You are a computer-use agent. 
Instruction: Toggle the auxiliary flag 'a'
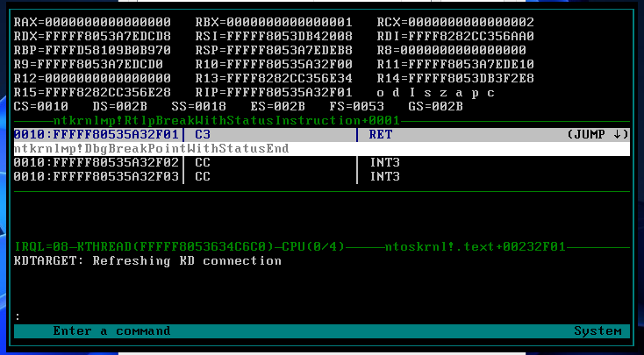[x=459, y=93]
